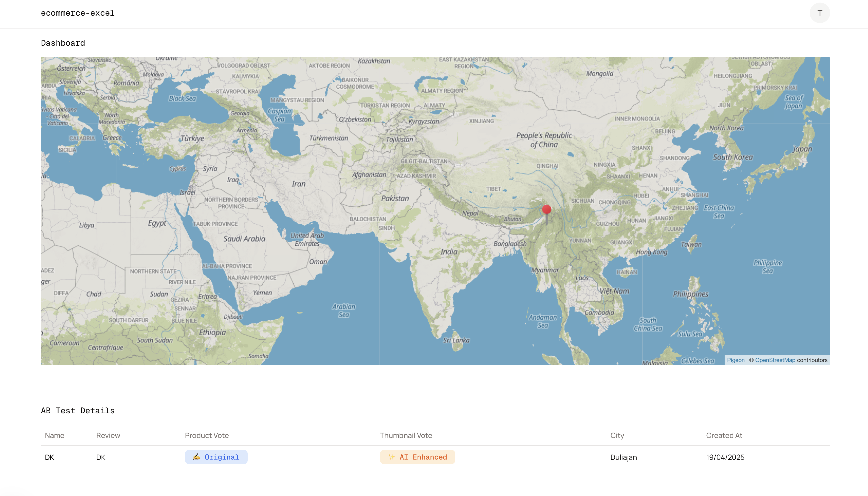The height and width of the screenshot is (496, 868).
Task: Click Saudi Arabia label on the map
Action: tap(244, 239)
